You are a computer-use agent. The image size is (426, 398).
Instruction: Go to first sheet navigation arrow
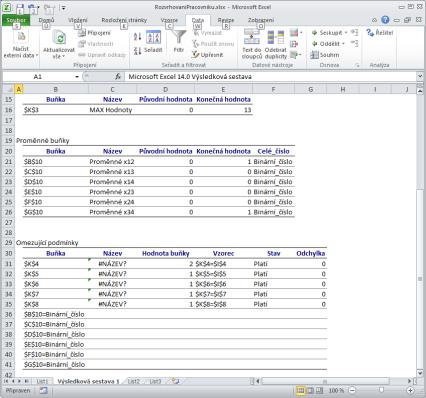6,381
